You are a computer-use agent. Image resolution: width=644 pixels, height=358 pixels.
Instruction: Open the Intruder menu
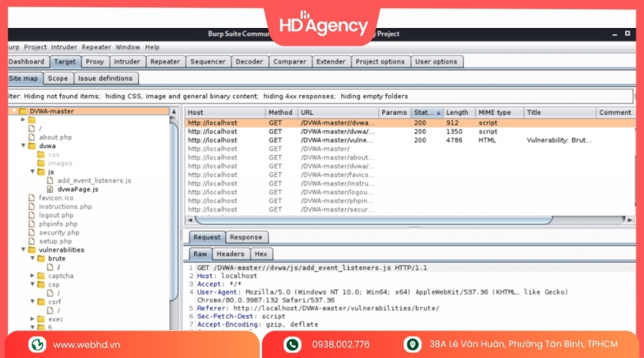(x=64, y=47)
